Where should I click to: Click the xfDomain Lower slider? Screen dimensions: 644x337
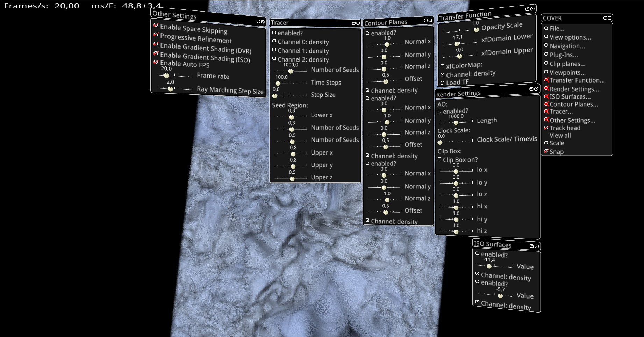460,44
